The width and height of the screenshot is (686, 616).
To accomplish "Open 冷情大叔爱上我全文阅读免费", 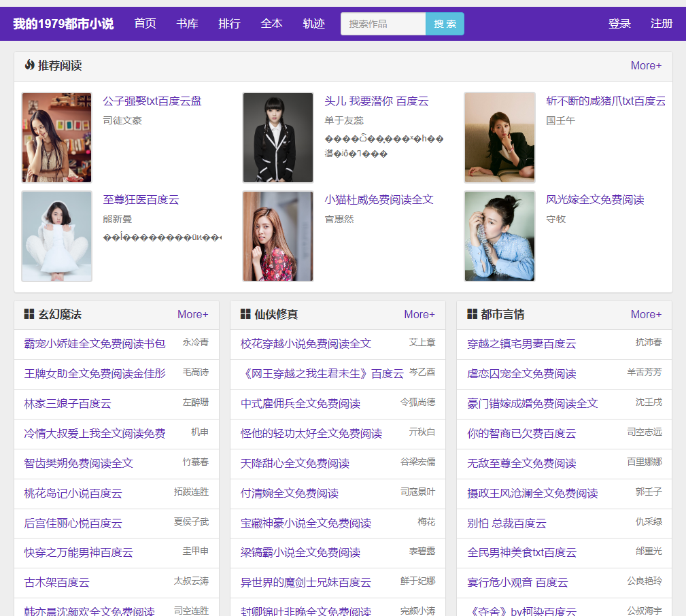I will point(95,434).
